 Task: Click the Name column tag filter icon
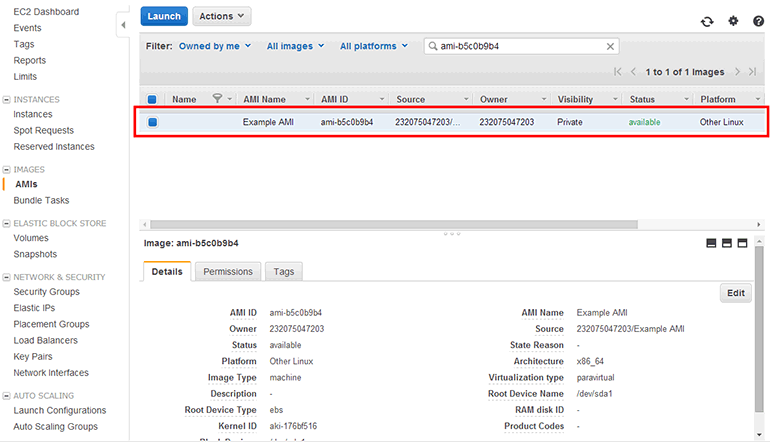pos(218,99)
